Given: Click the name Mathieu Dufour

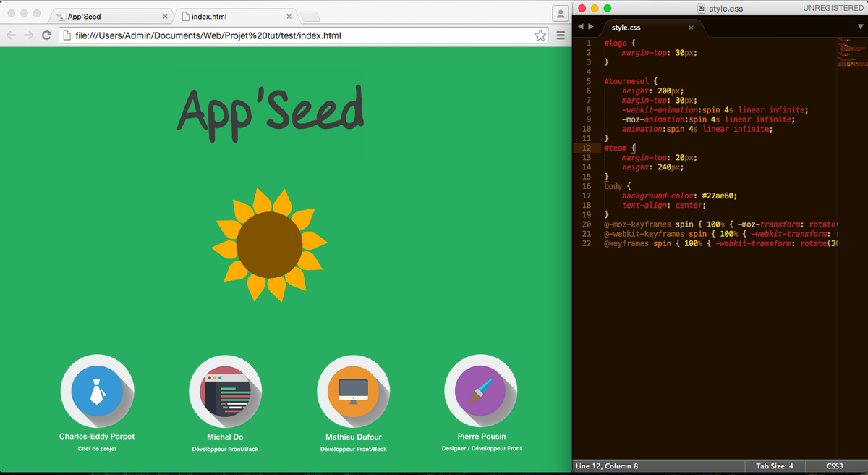Looking at the screenshot, I should 354,437.
